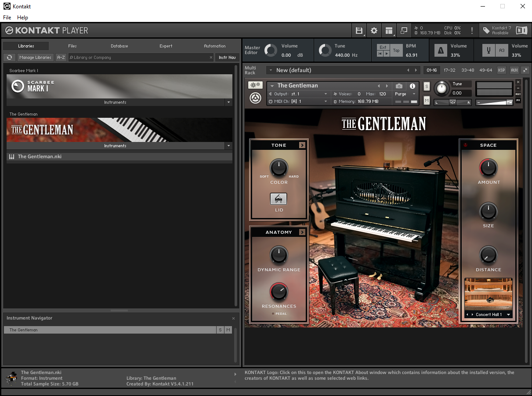Click the A-Z sort button
Image resolution: width=532 pixels, height=396 pixels.
coord(61,57)
